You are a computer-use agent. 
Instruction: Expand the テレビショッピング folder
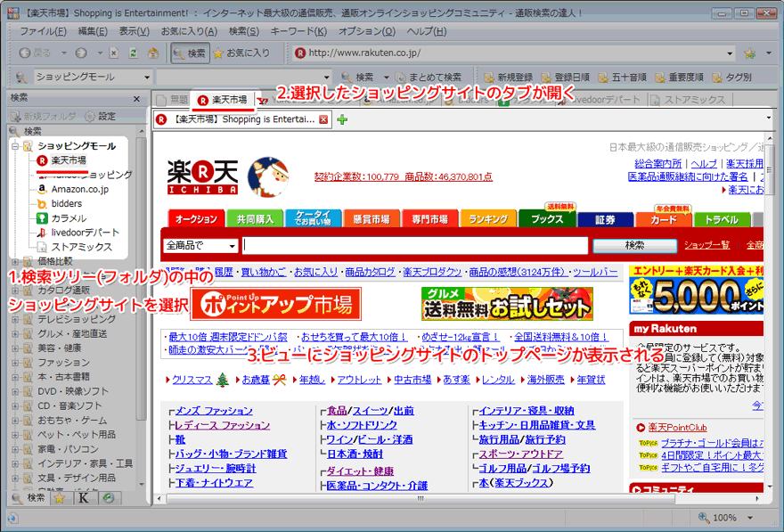(x=15, y=319)
